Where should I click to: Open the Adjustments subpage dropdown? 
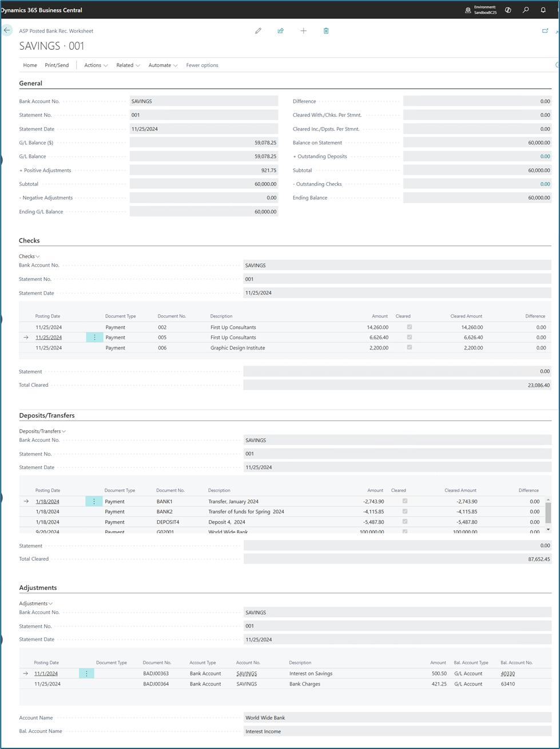35,603
